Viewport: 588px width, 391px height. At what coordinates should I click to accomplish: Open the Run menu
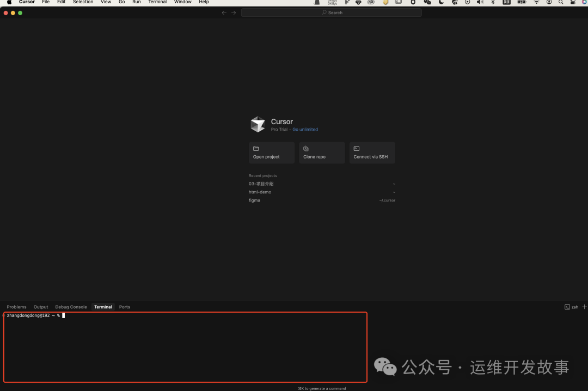(137, 2)
